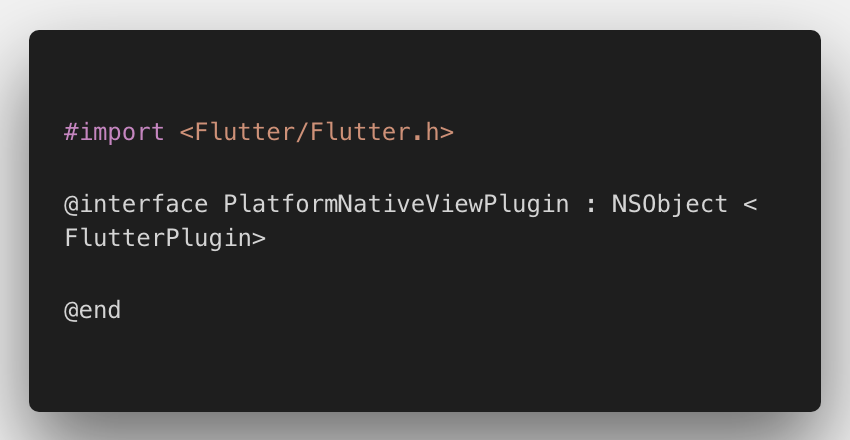Image resolution: width=850 pixels, height=440 pixels.
Task: Click the first Flutter word in import path
Action: pyautogui.click(x=244, y=132)
